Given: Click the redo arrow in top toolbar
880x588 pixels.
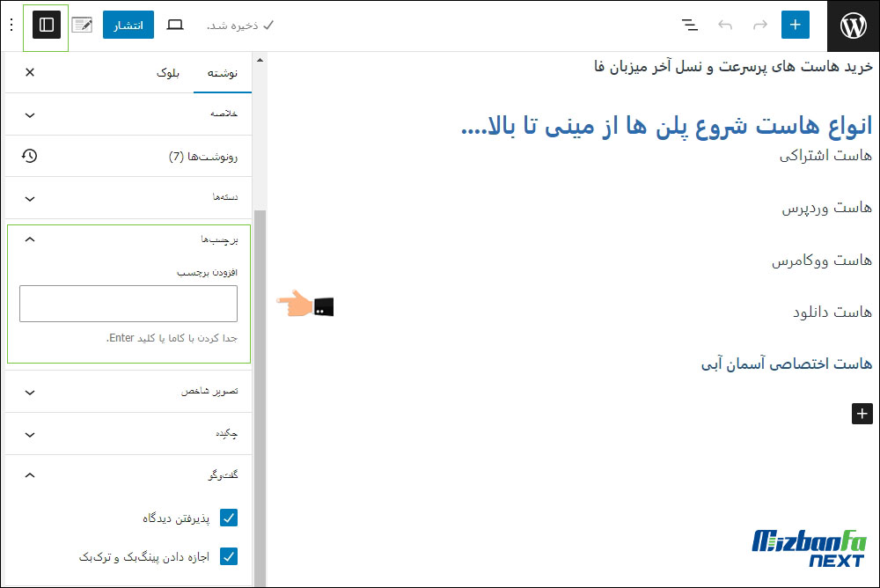Looking at the screenshot, I should point(760,25).
